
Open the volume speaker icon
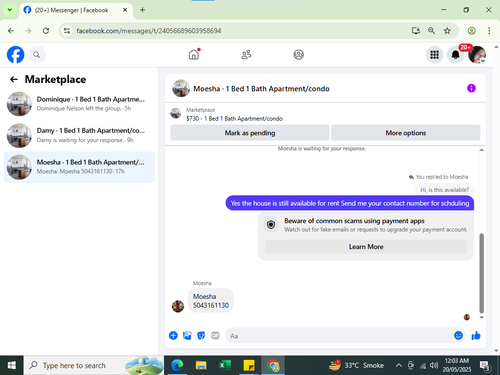[x=434, y=365]
